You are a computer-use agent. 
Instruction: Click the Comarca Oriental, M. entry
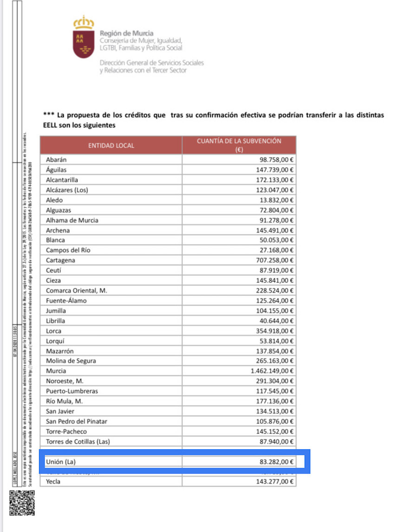click(x=77, y=290)
